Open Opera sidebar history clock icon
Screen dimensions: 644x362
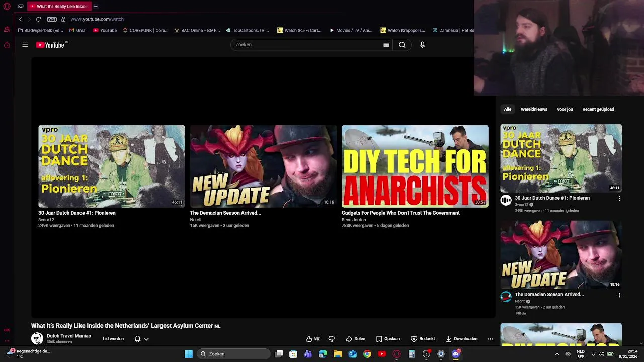pyautogui.click(x=7, y=45)
